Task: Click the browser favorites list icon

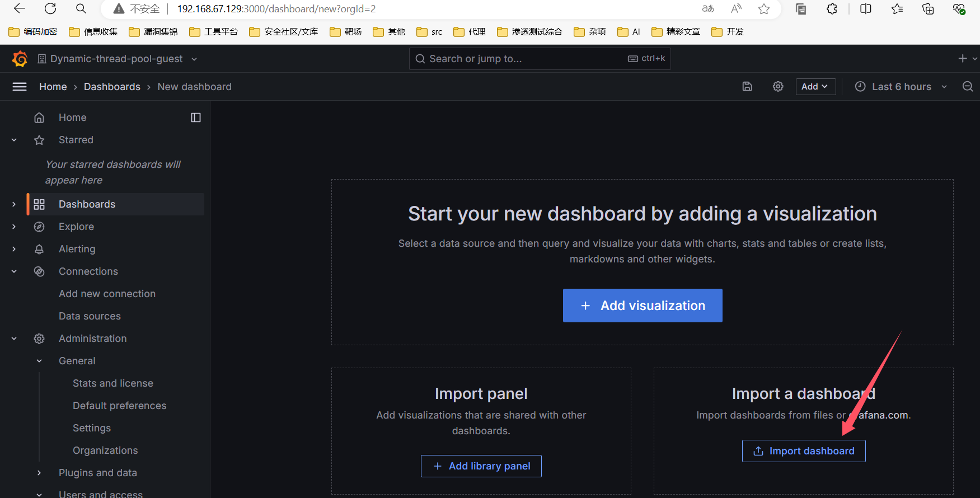Action: coord(897,8)
